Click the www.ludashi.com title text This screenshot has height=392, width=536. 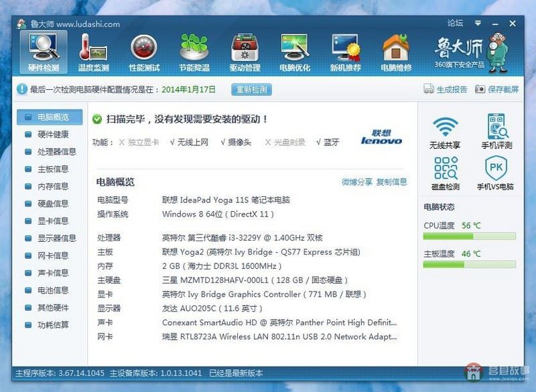(x=88, y=24)
